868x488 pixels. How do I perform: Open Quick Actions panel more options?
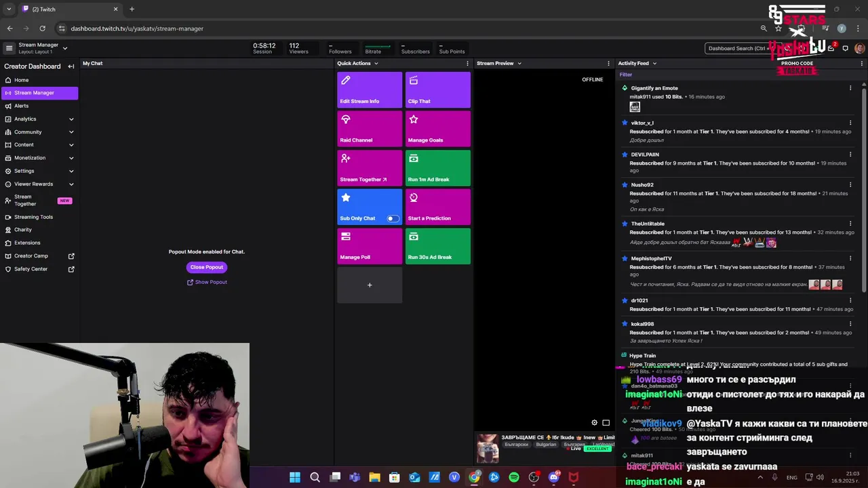(467, 63)
